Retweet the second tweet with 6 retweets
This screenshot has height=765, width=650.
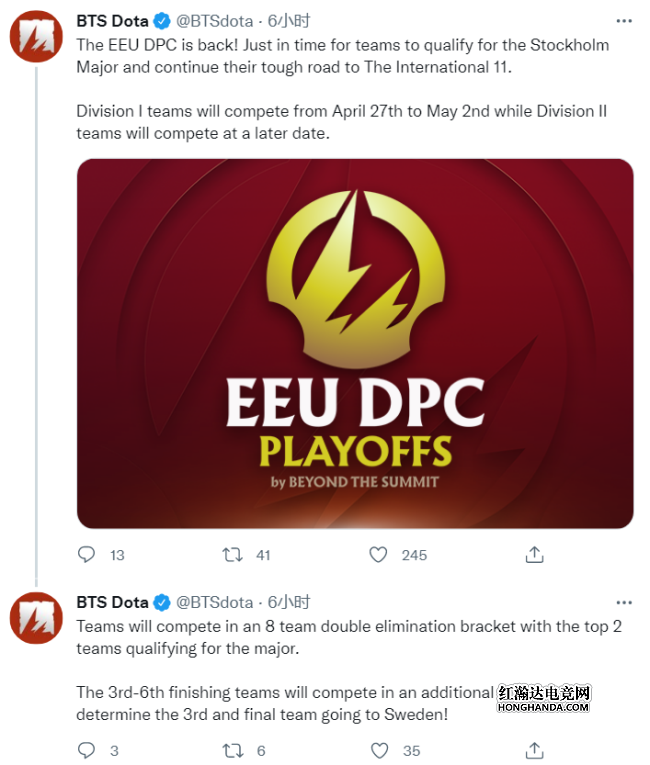tap(233, 750)
